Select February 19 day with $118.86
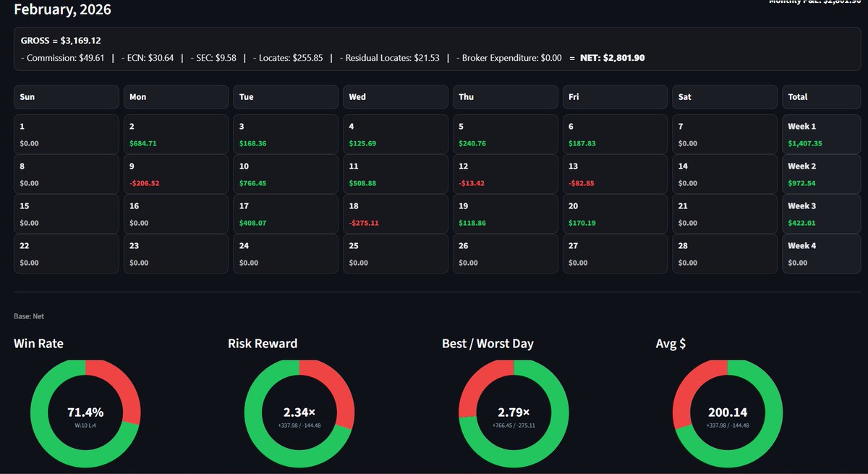 click(506, 213)
